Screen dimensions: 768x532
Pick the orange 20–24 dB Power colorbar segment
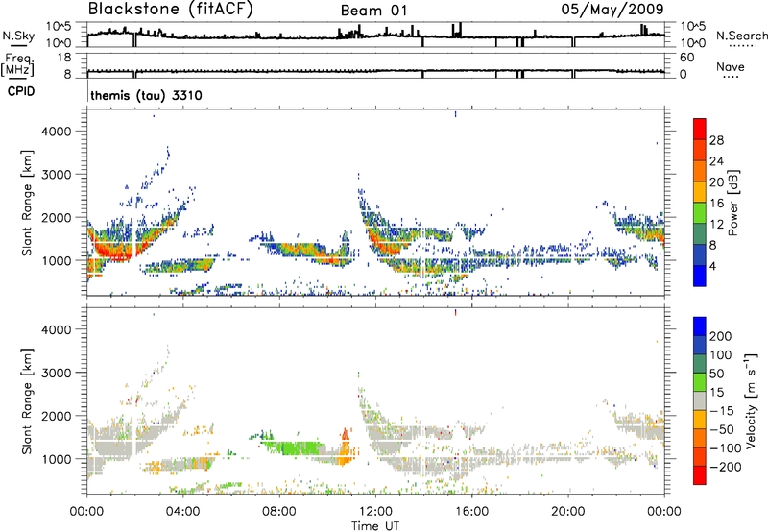click(x=700, y=171)
